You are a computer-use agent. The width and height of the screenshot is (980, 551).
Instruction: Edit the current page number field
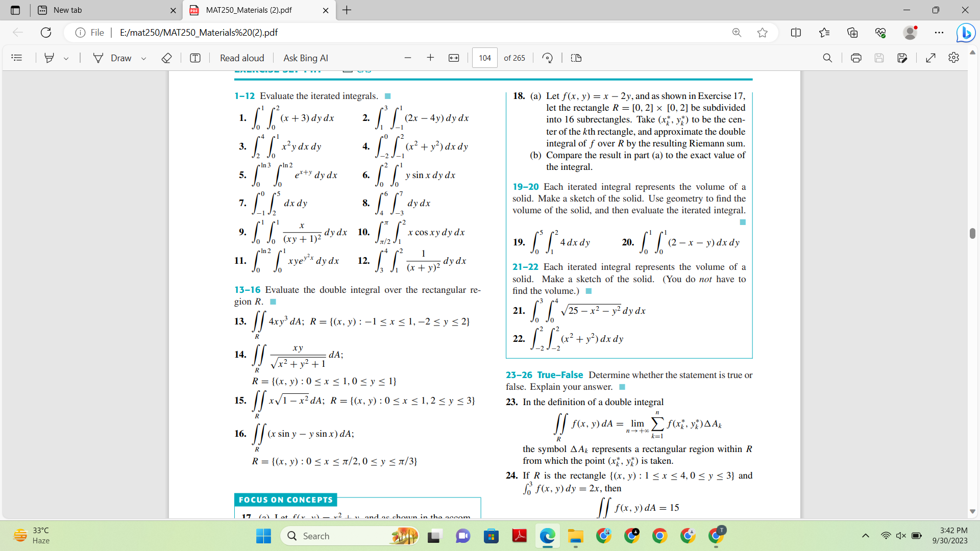click(x=484, y=58)
